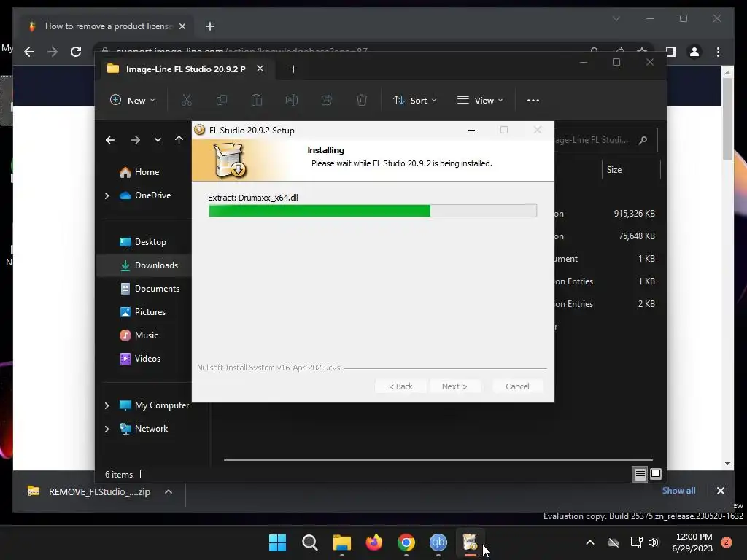Click the installation progress bar
The width and height of the screenshot is (747, 560).
point(373,211)
